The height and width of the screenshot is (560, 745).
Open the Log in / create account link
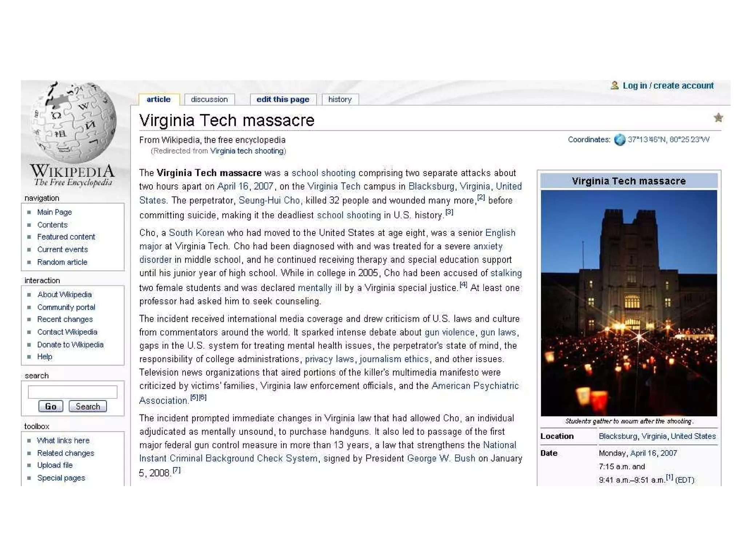pyautogui.click(x=668, y=86)
